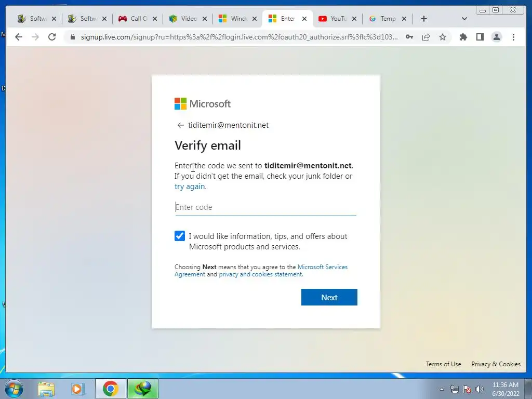This screenshot has height=399, width=532.
Task: Open a new tab with plus
Action: [424, 19]
